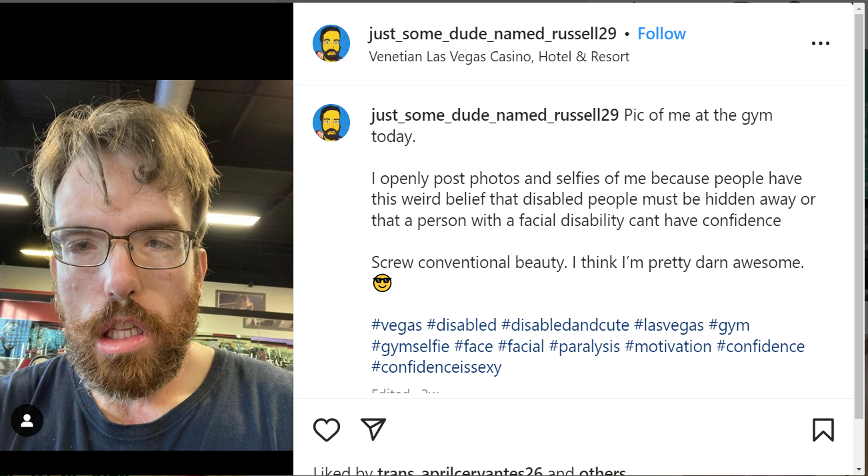
Task: Open the three-dot more options menu
Action: point(820,43)
